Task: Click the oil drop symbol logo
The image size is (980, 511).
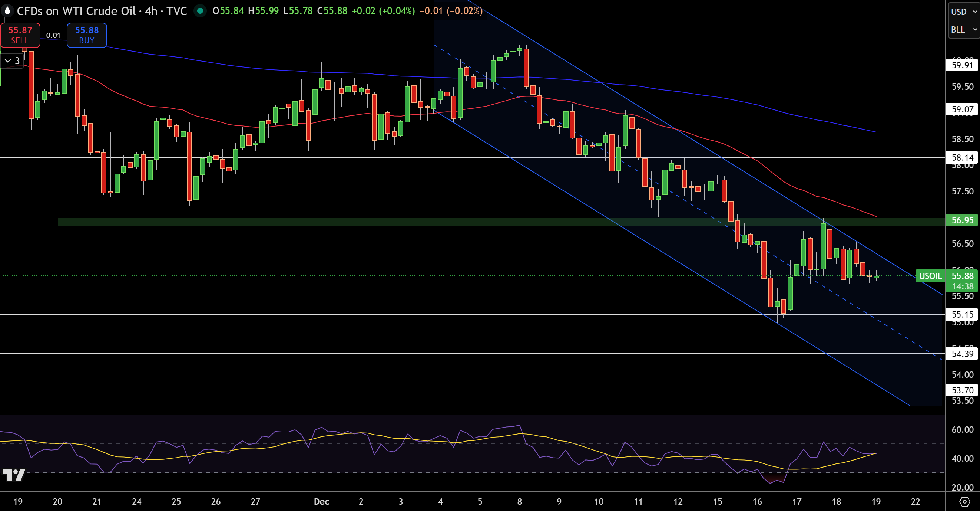Action: [7, 11]
